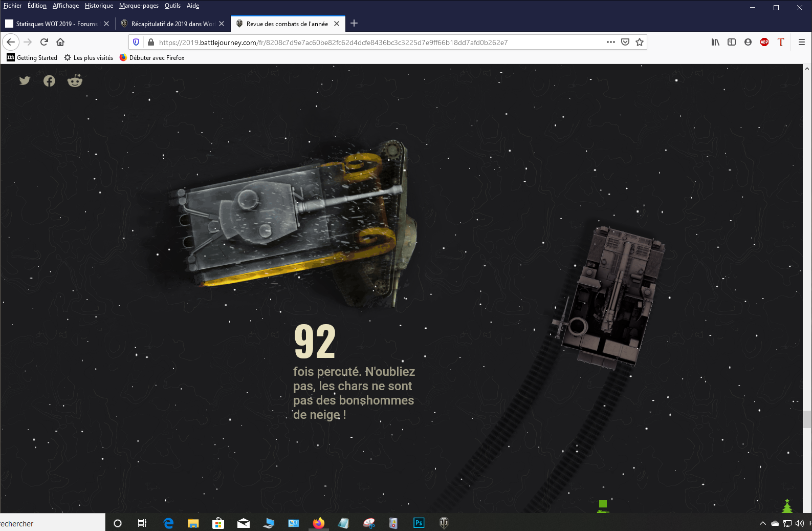Viewport: 812px width, 531px height.
Task: Open volume control in system tray
Action: pos(799,523)
